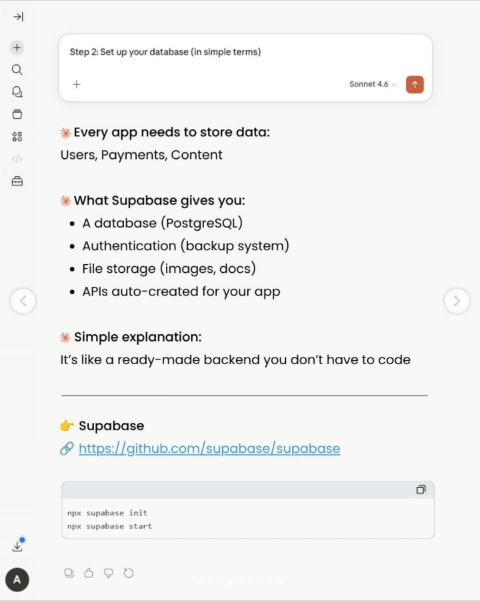Screen dimensions: 480x601
Task: Add an attachment with the plus button
Action: [77, 84]
